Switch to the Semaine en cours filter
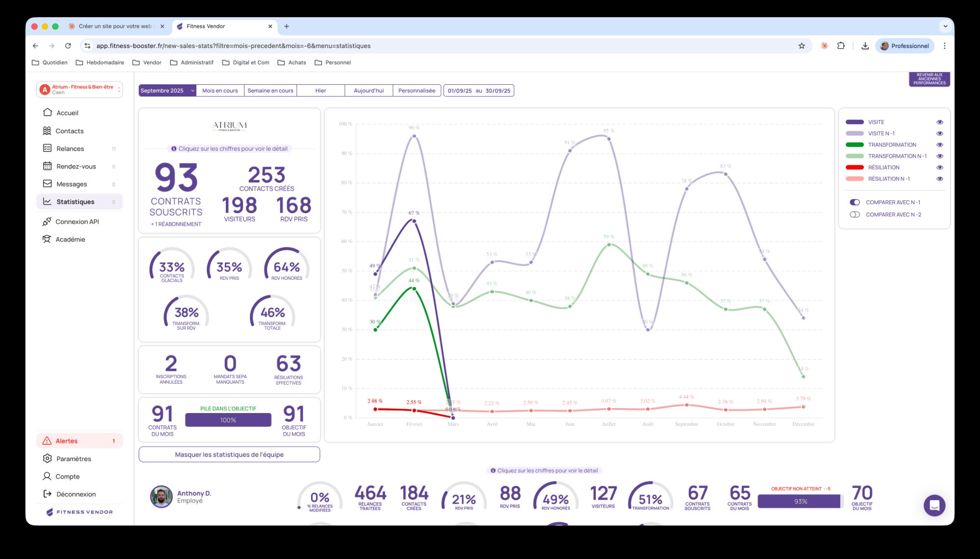Viewport: 980px width, 559px height. 270,90
